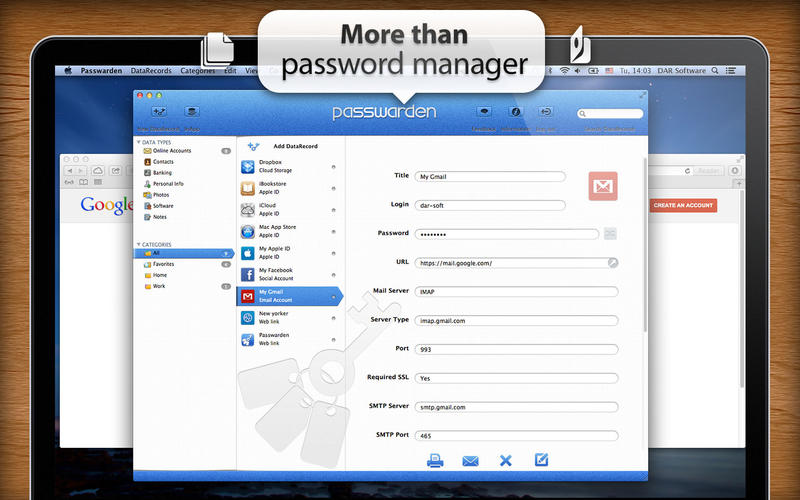800x500 pixels.
Task: Click the masked Password field
Action: click(507, 234)
